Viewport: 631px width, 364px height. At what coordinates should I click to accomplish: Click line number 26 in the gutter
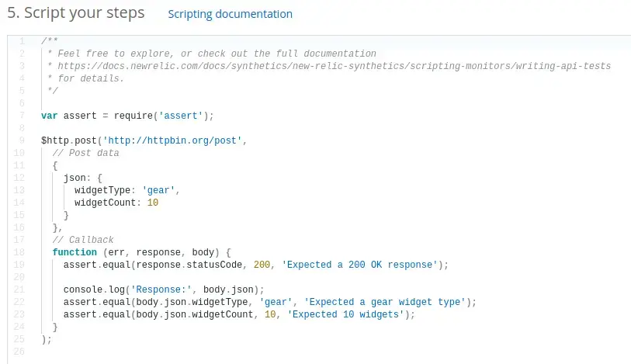coord(19,352)
